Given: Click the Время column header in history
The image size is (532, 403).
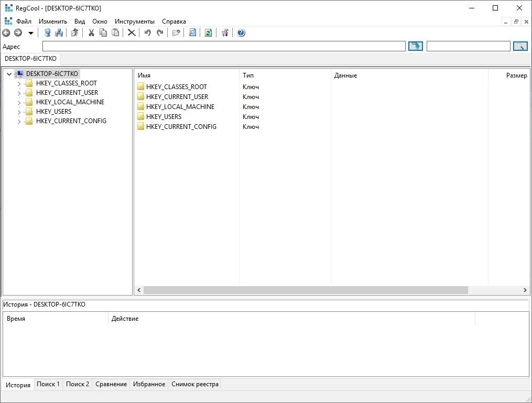Looking at the screenshot, I should (56, 319).
